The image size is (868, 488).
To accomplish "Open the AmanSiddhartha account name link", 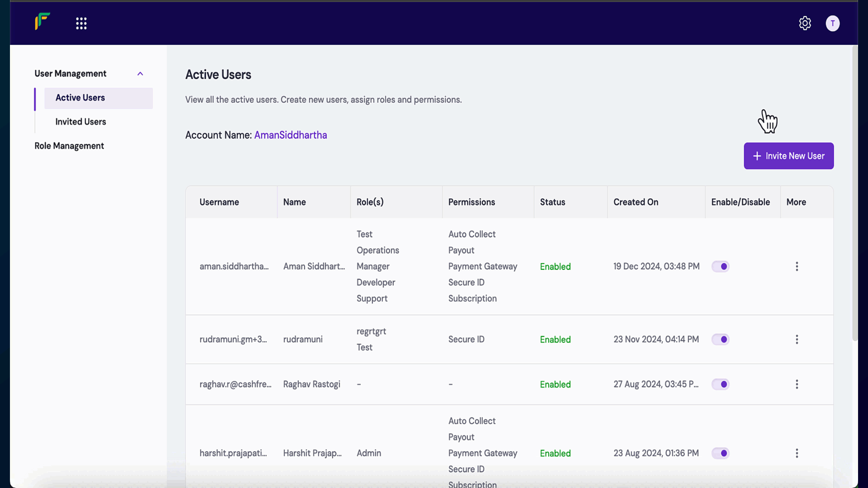I will pyautogui.click(x=290, y=135).
